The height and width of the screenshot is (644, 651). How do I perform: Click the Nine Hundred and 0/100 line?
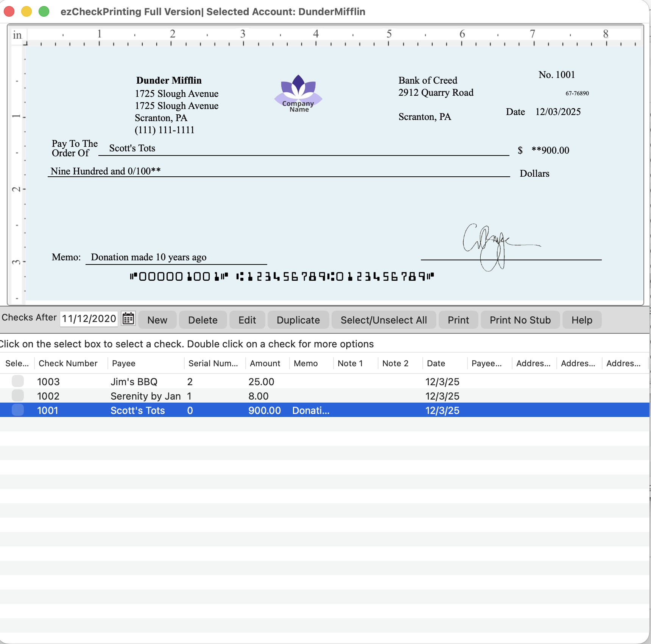(x=106, y=171)
